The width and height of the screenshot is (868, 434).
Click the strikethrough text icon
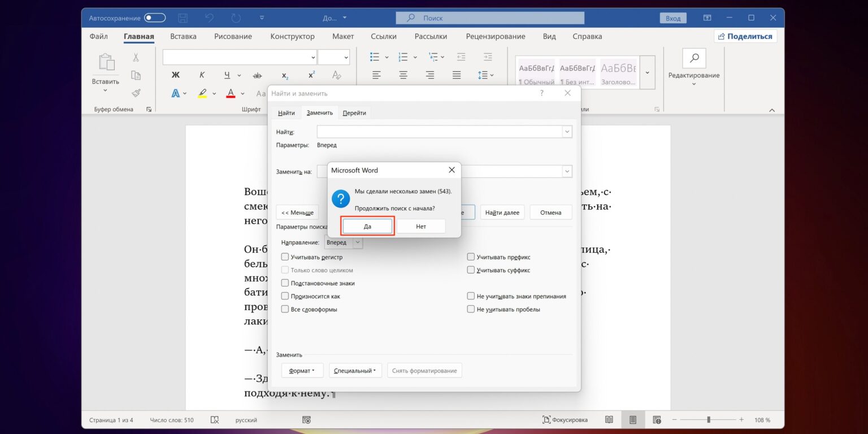(x=257, y=75)
